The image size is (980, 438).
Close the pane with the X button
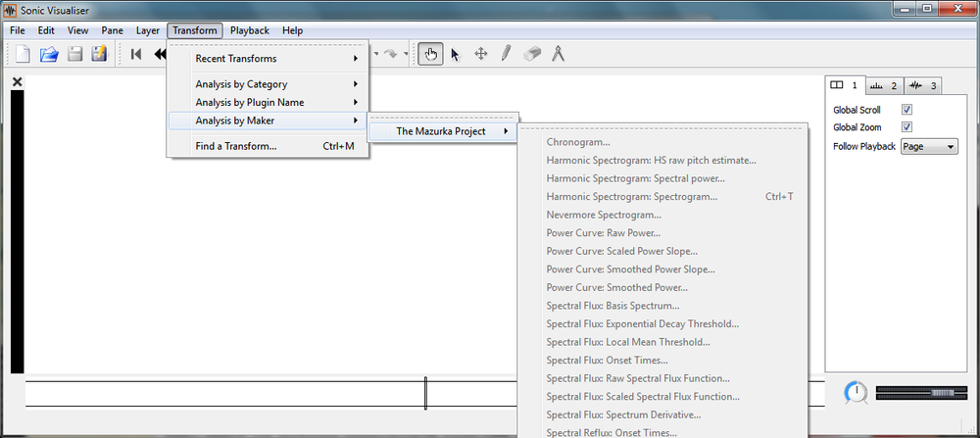click(x=17, y=82)
